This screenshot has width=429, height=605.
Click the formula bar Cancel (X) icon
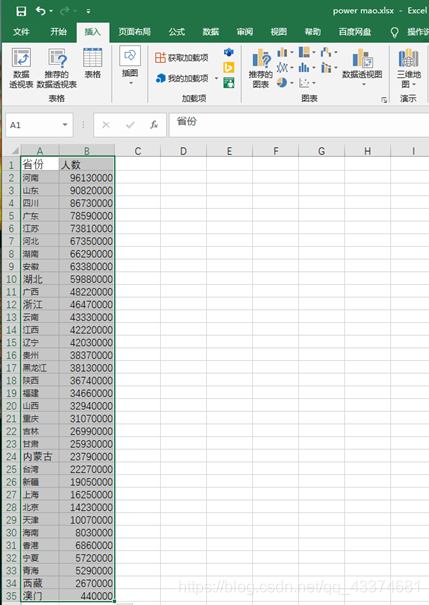106,125
